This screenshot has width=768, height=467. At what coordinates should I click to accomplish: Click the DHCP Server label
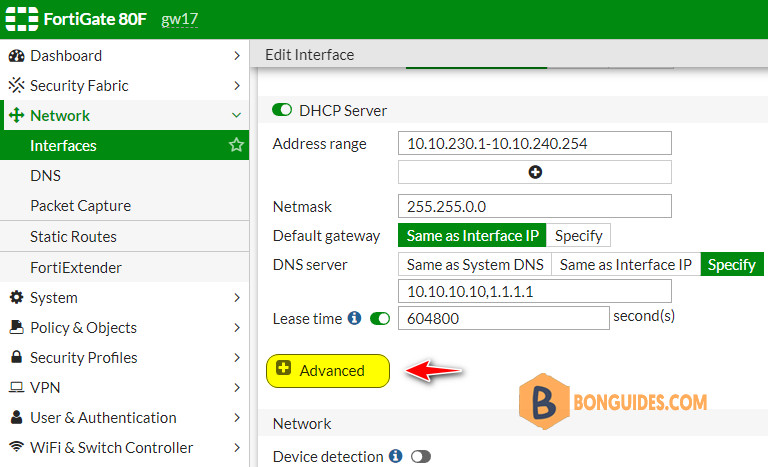coord(343,110)
